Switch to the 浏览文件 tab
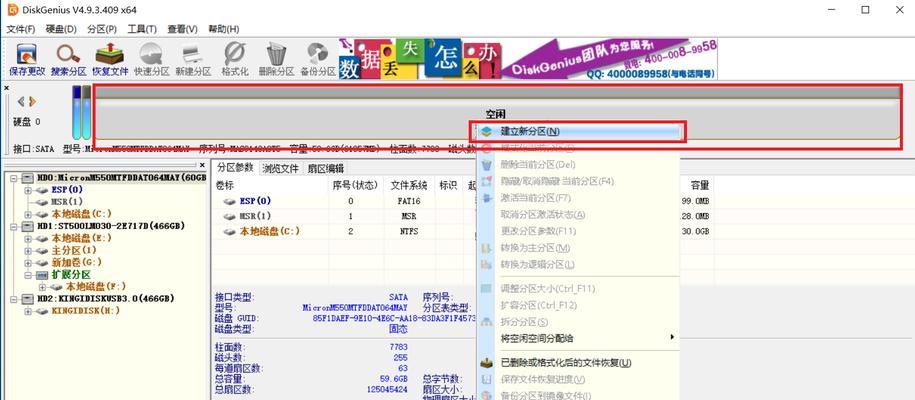This screenshot has height=400, width=915. point(281,168)
